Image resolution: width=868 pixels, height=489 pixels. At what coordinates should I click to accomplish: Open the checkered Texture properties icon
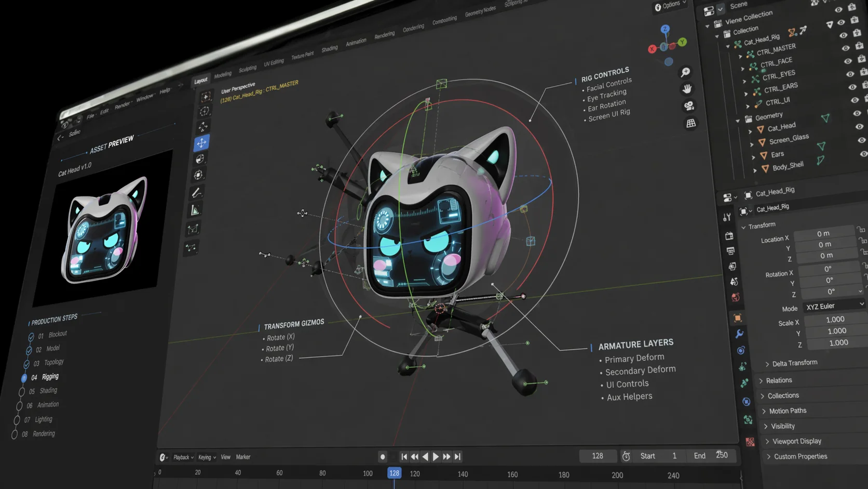click(x=750, y=442)
